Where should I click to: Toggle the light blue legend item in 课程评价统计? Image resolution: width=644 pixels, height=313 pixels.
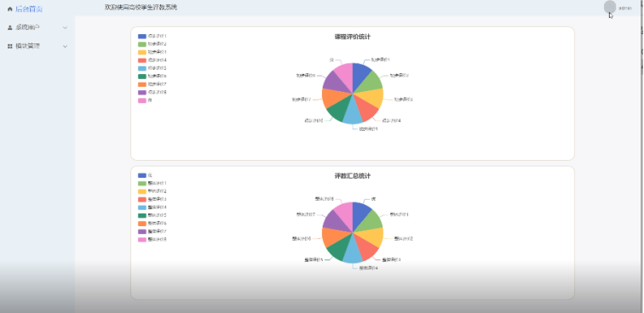click(152, 68)
